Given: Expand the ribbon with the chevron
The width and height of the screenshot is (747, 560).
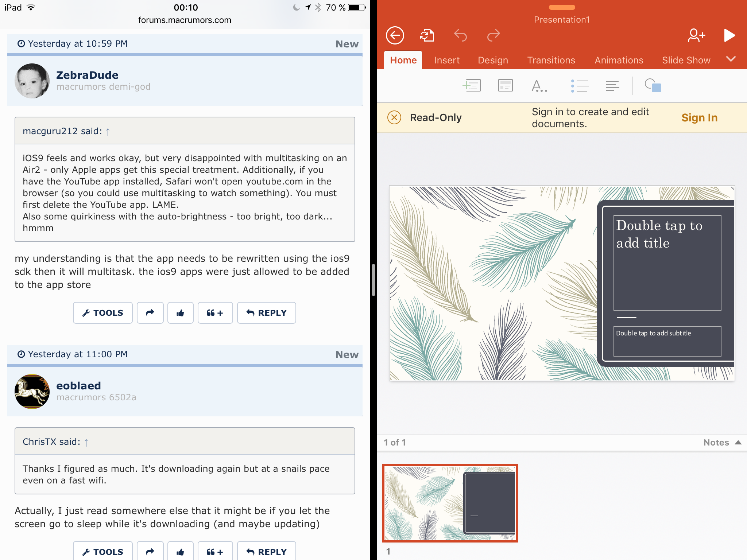Looking at the screenshot, I should click(x=731, y=59).
